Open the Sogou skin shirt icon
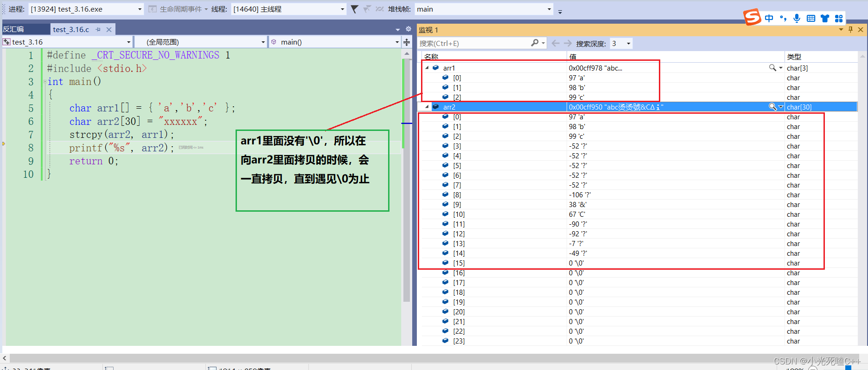Screen dimensions: 868x370 click(x=825, y=18)
